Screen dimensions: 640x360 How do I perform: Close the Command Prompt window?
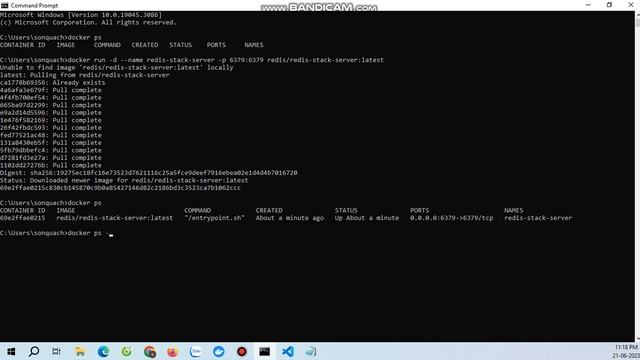click(630, 5)
